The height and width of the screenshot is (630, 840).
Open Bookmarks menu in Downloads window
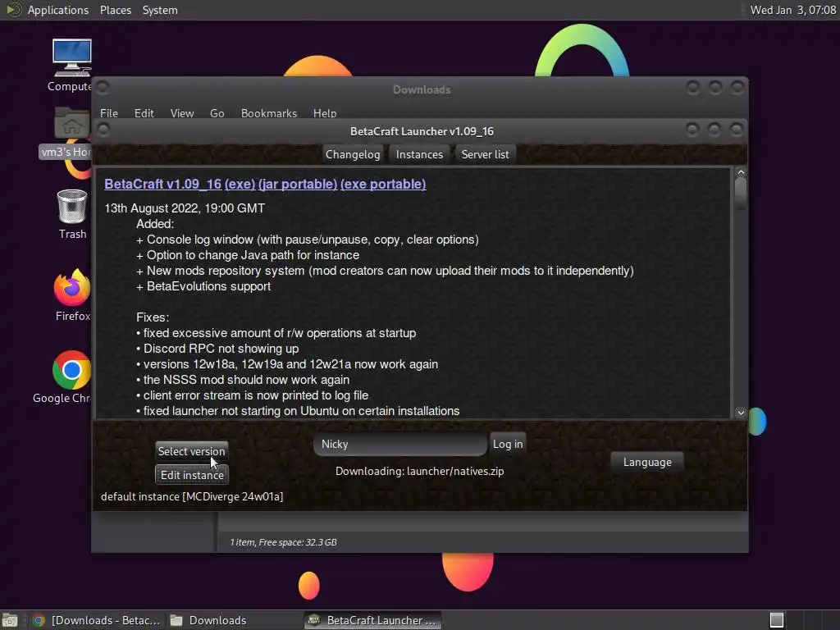[269, 113]
